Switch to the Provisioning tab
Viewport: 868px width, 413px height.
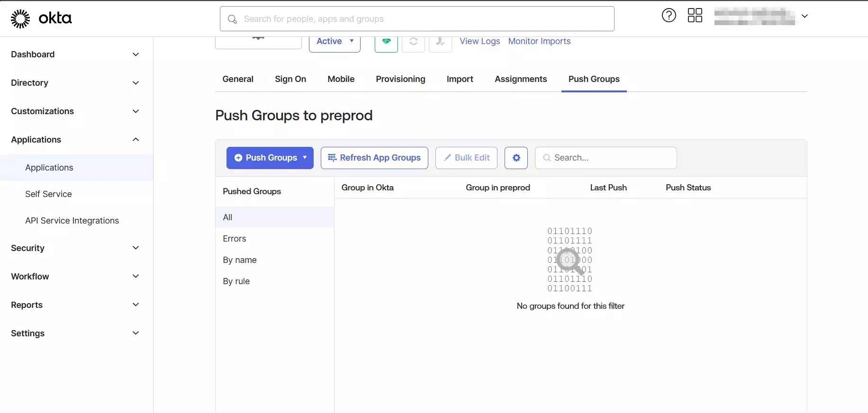400,79
